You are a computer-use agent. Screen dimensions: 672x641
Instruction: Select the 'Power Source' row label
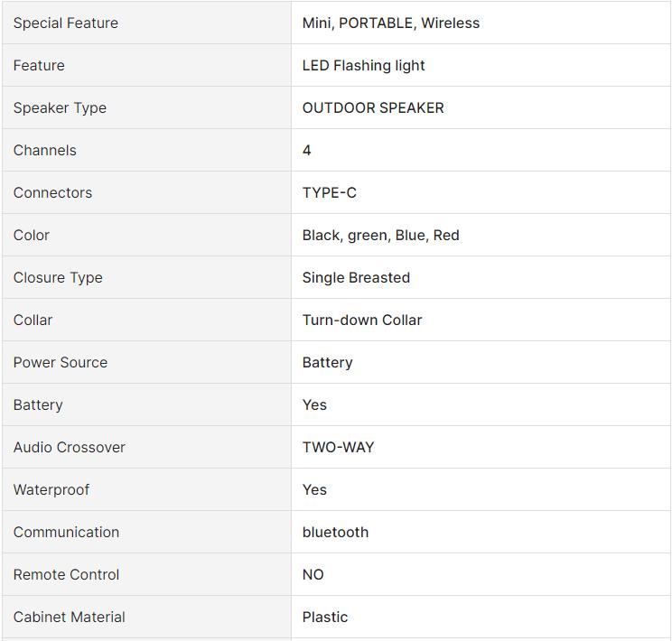coord(61,362)
